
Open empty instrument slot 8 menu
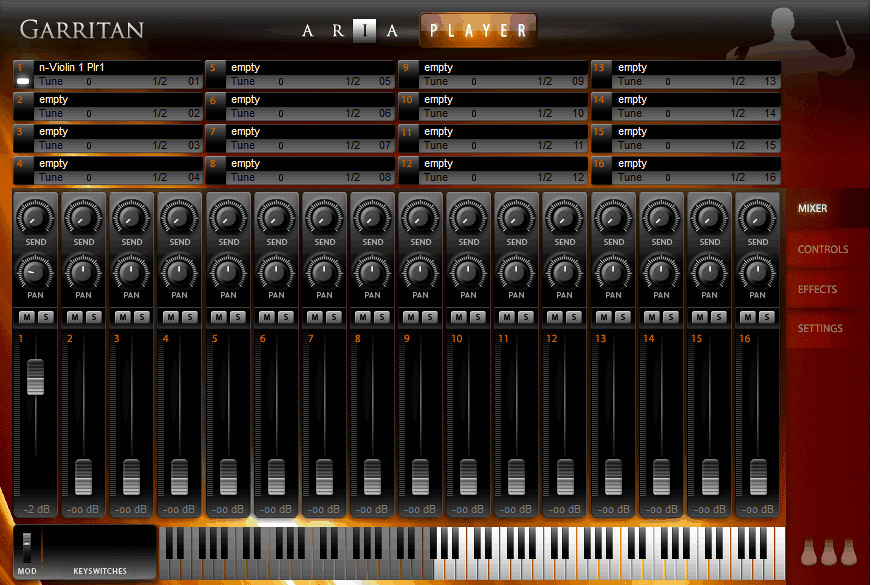click(x=310, y=163)
